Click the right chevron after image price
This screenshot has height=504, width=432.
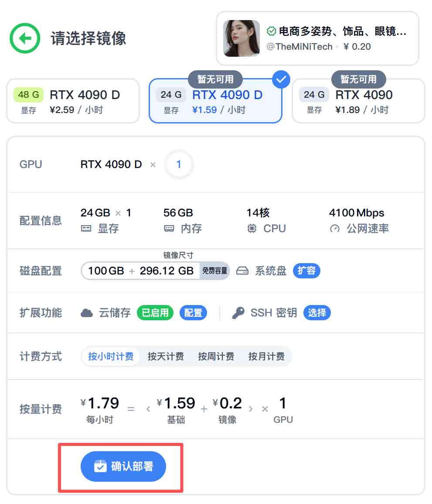(251, 409)
